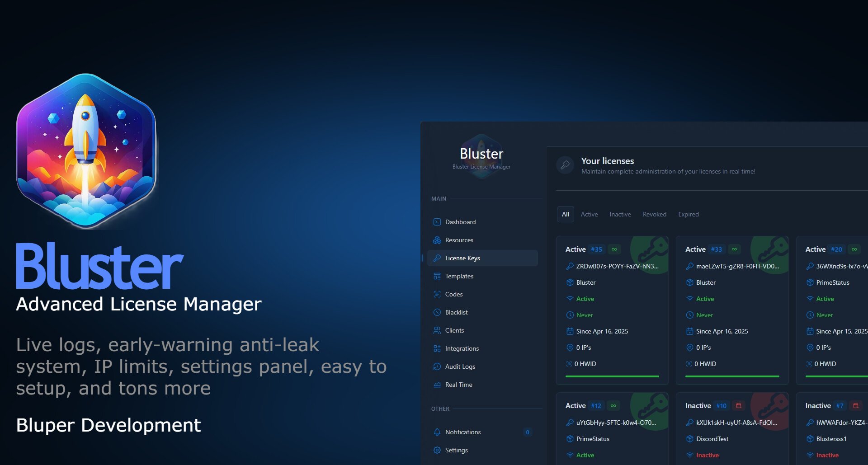Click red calendar badge on license #10
Image resolution: width=868 pixels, height=465 pixels.
[x=739, y=406]
